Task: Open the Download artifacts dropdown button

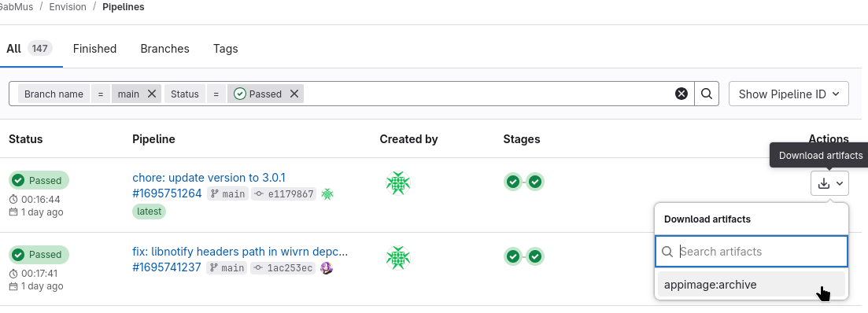Action: (829, 183)
